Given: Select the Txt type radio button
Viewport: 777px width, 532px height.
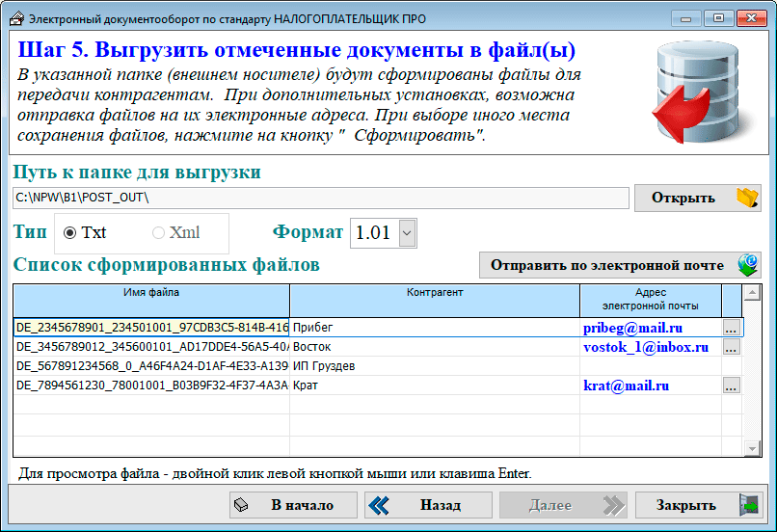Looking at the screenshot, I should tap(69, 233).
